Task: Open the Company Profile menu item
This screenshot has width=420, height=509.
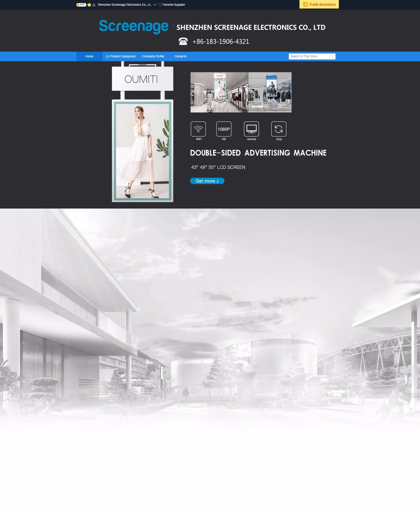Action: tap(153, 56)
